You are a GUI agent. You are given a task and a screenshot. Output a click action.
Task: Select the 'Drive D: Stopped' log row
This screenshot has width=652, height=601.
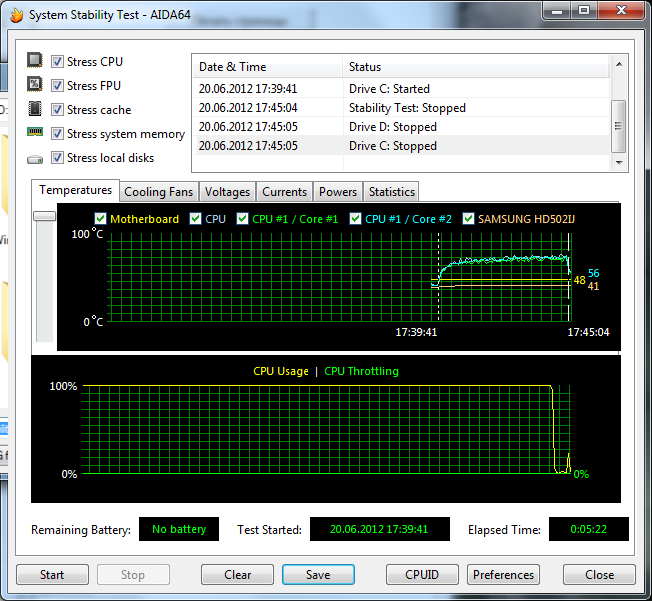pyautogui.click(x=401, y=127)
